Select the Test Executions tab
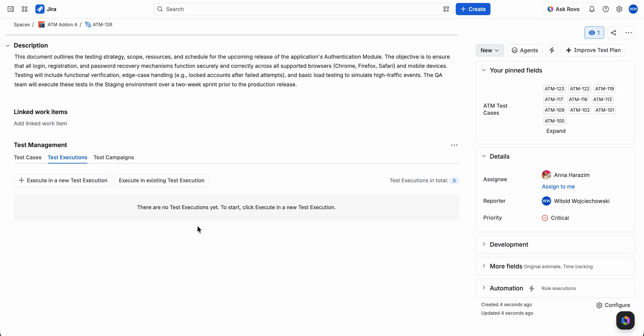 click(x=67, y=157)
